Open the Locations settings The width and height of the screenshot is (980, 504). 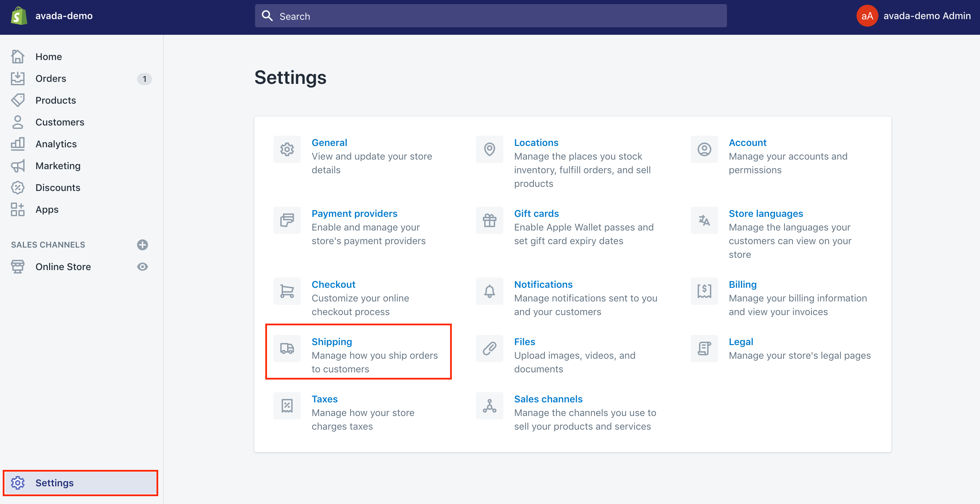(x=535, y=142)
